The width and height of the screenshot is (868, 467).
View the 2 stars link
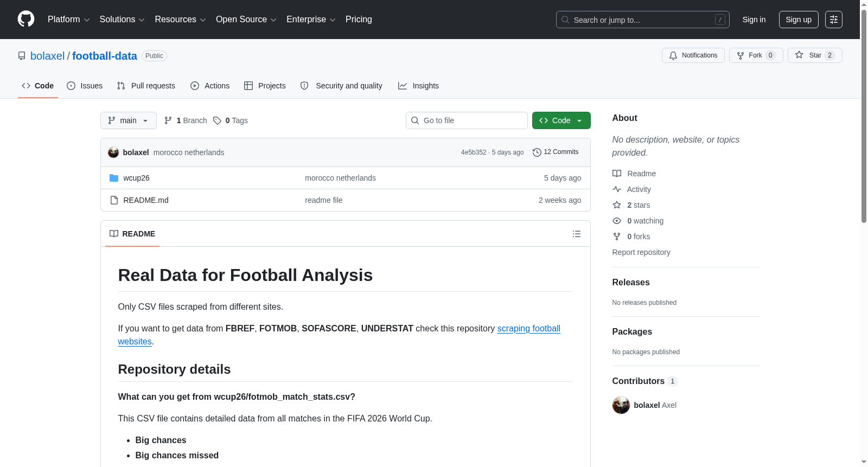[631, 205]
